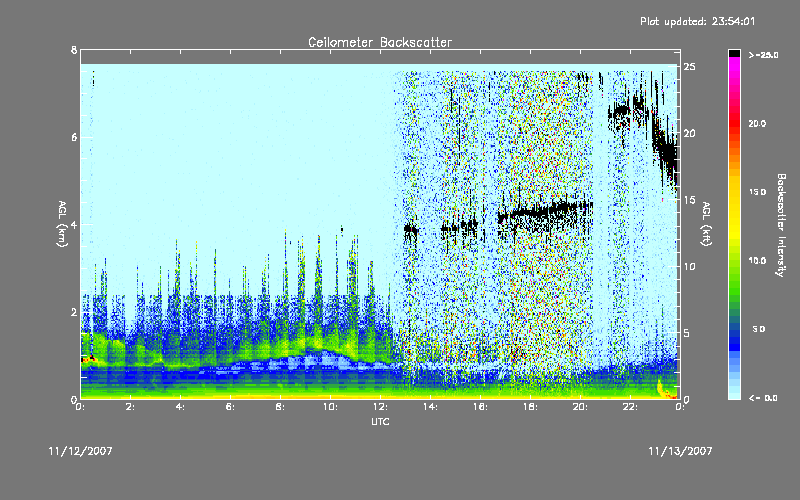The width and height of the screenshot is (800, 500).
Task: Click the "<- 0.0" color bar label
Action: click(x=763, y=398)
